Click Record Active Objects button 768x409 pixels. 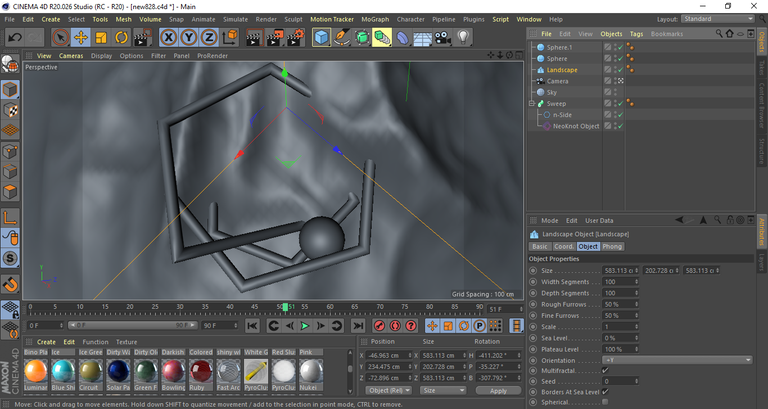[x=379, y=325]
